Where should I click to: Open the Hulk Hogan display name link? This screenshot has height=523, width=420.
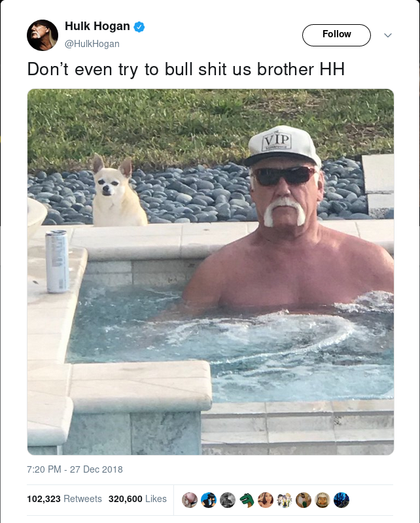[97, 26]
